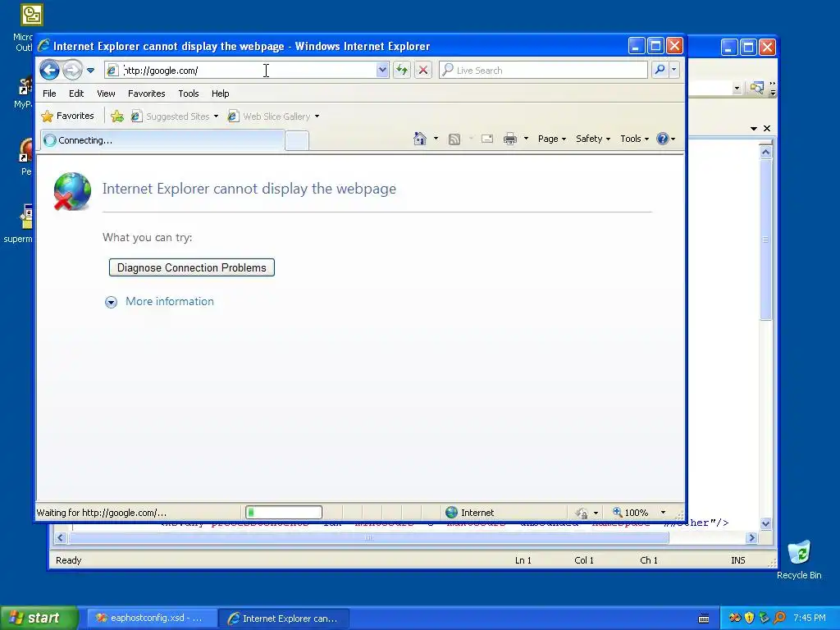Expand the address bar URL history dropdown
Image resolution: width=840 pixels, height=630 pixels.
(x=382, y=71)
